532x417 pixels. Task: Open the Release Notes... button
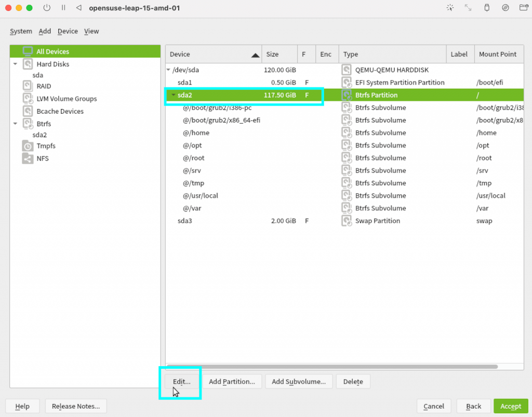pos(76,406)
